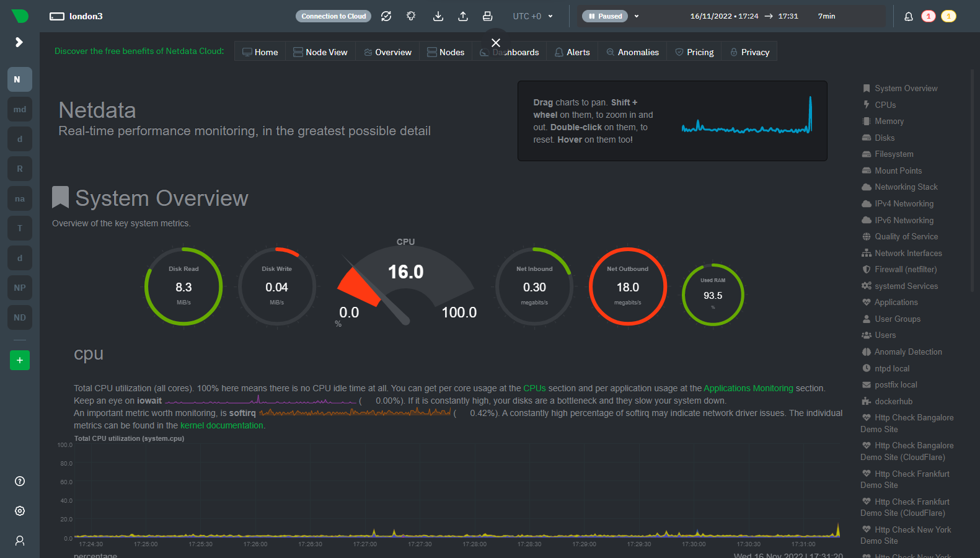This screenshot has height=558, width=980.
Task: Add a new space with the green plus
Action: click(x=20, y=360)
